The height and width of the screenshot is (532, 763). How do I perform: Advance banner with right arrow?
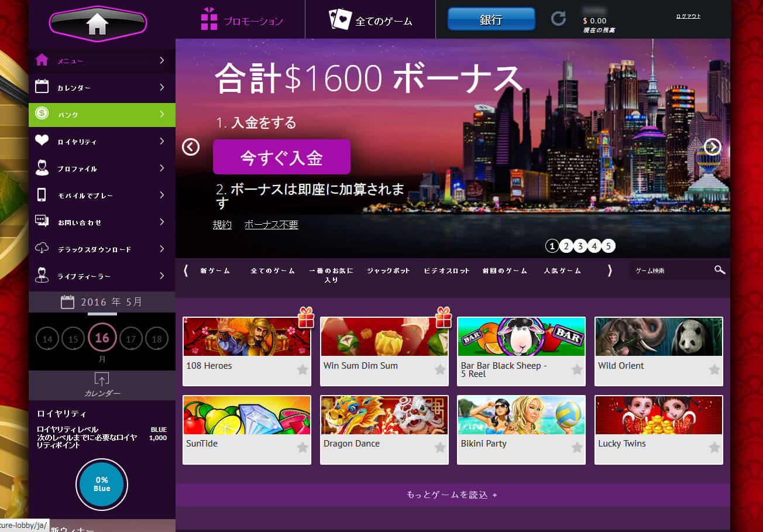(712, 147)
